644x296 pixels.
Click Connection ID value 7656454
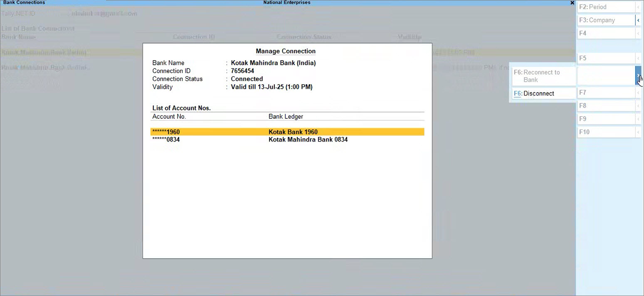point(242,71)
